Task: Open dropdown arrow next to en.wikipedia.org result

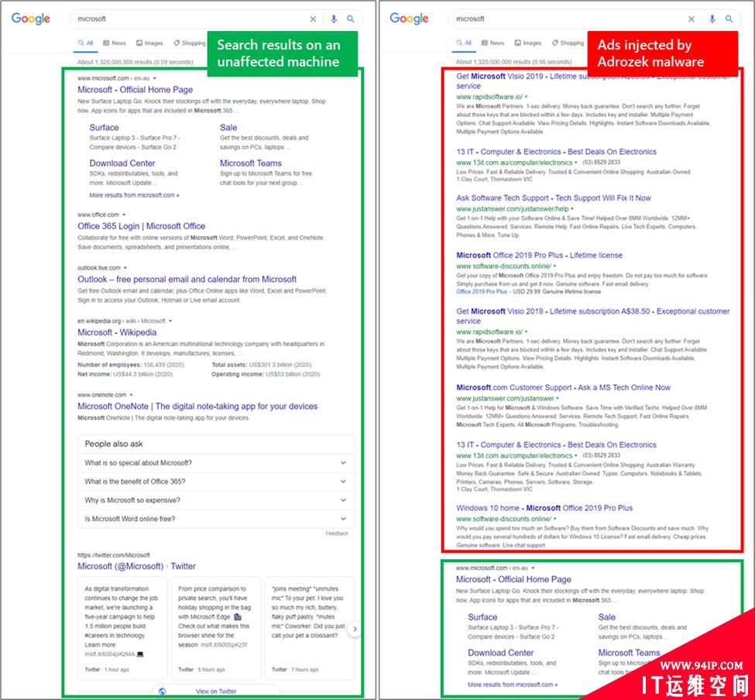Action: [170, 321]
